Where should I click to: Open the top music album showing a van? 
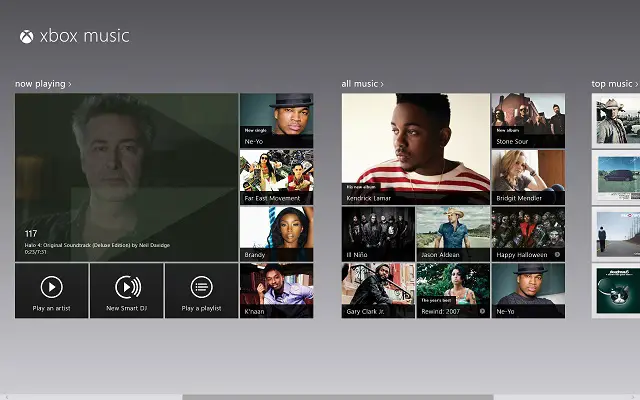pos(616,177)
